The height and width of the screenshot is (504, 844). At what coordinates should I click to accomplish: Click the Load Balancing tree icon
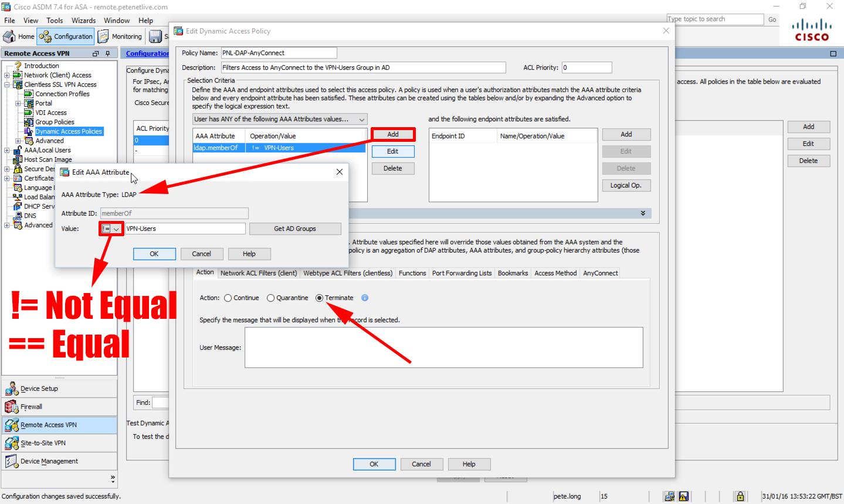click(18, 197)
